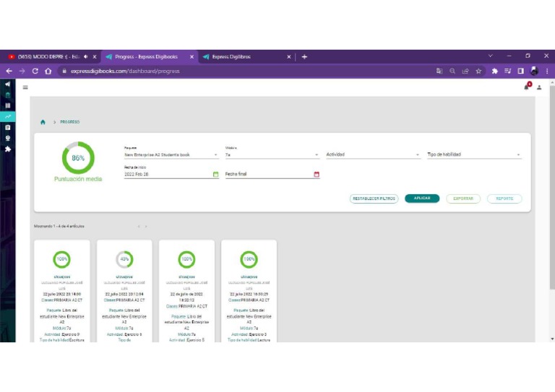The height and width of the screenshot is (392, 555).
Task: Click the RESTABLECER FILTROS button
Action: pos(374,199)
